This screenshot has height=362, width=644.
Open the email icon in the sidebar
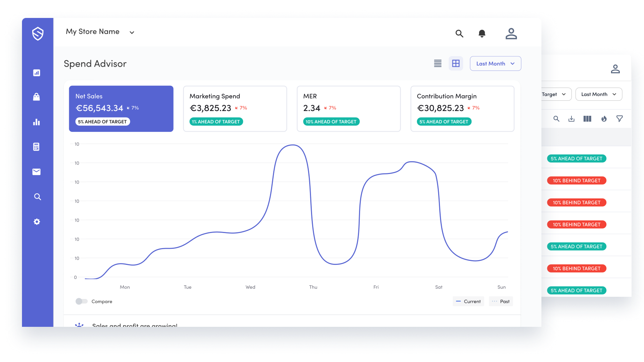point(37,171)
